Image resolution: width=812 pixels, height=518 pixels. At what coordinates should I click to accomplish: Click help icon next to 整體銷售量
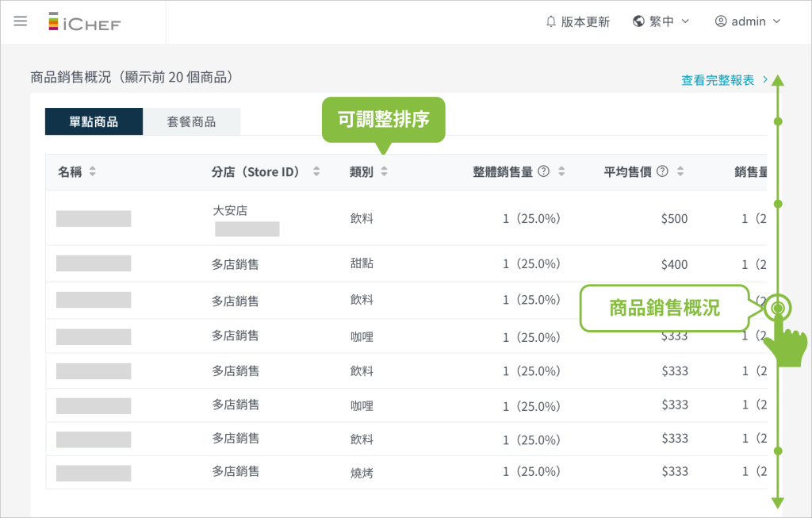pyautogui.click(x=543, y=171)
